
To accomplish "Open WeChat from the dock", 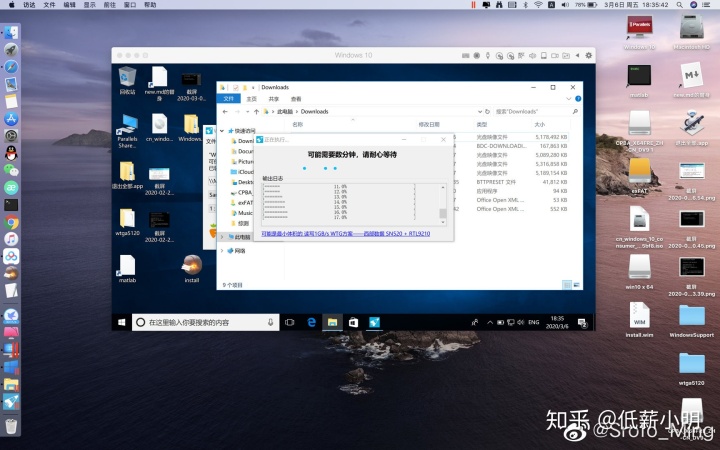I will [11, 170].
